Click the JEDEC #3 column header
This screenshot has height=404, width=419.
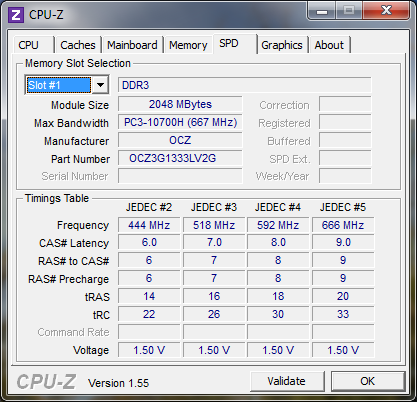coord(214,207)
